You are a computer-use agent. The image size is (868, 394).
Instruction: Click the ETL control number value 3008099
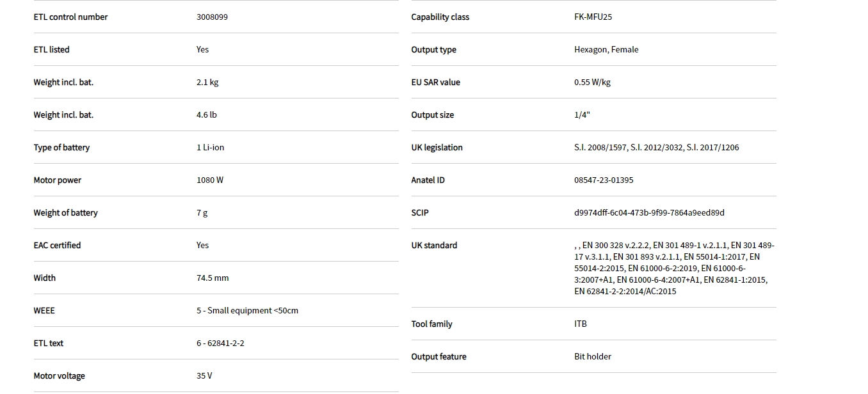(212, 17)
